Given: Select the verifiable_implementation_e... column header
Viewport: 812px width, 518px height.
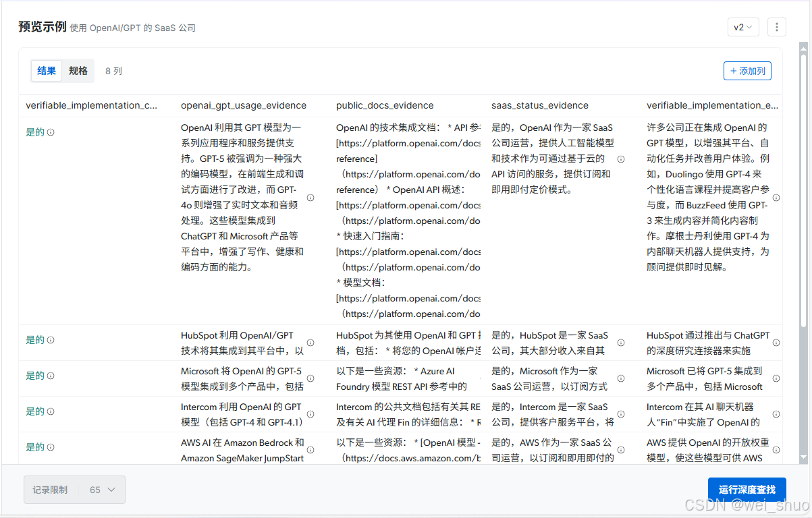Looking at the screenshot, I should 712,105.
